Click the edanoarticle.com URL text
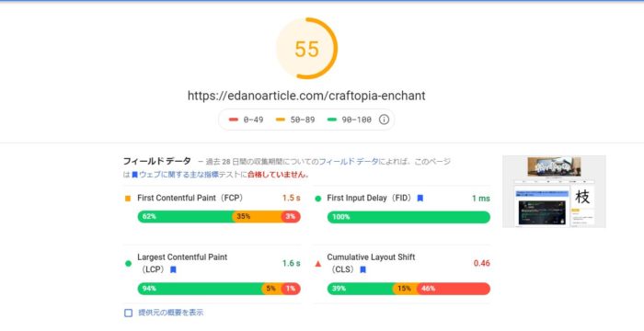The height and width of the screenshot is (331, 644). coord(306,96)
